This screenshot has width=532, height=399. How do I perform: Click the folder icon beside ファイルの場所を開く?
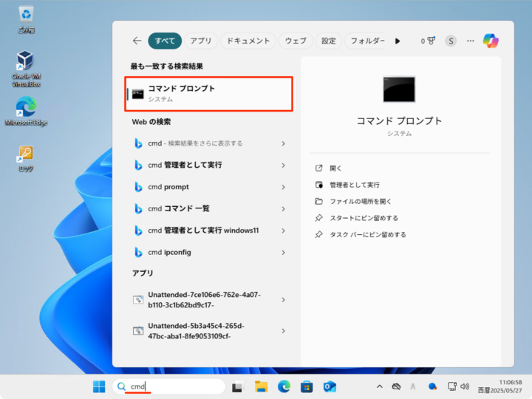click(318, 201)
